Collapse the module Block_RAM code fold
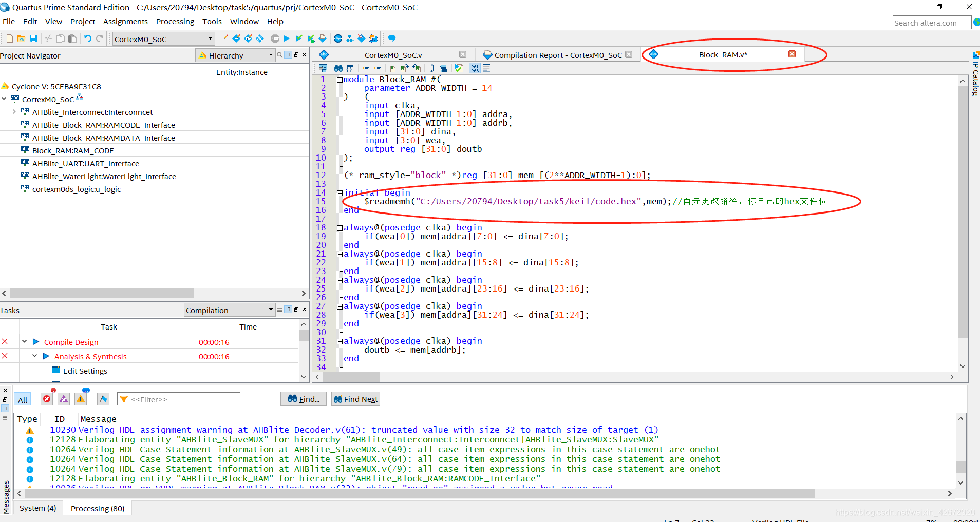The image size is (980, 522). coord(340,80)
